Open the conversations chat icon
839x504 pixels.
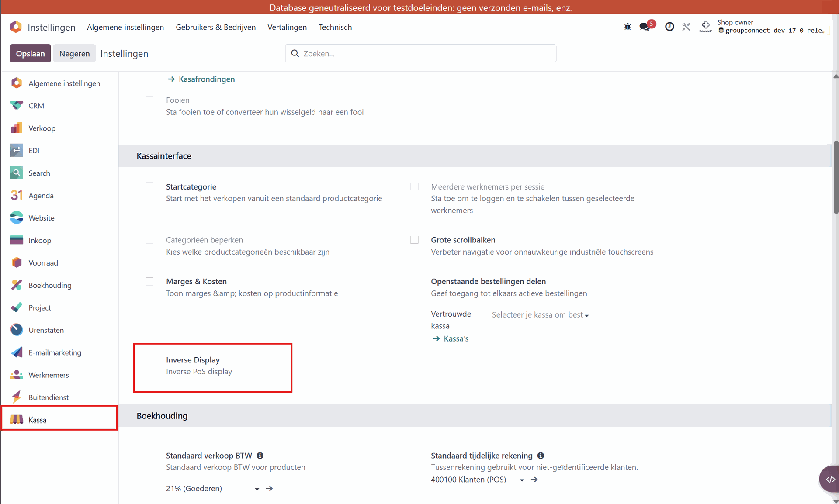[x=645, y=27]
